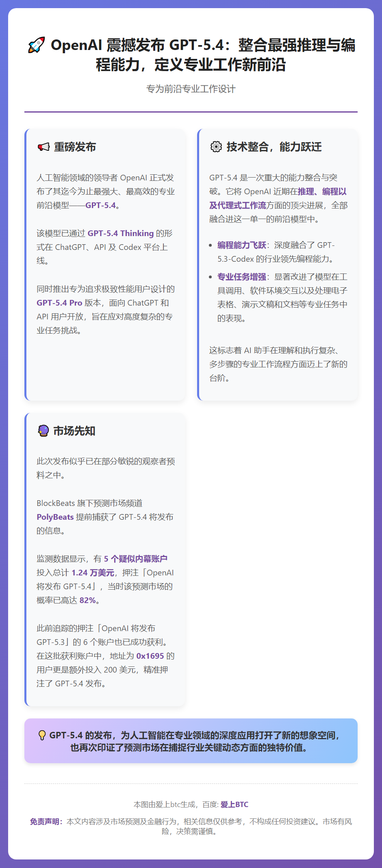Click the paragraph starting 人工智能领域的领导者
Image resolution: width=382 pixels, height=868 pixels.
(106, 191)
